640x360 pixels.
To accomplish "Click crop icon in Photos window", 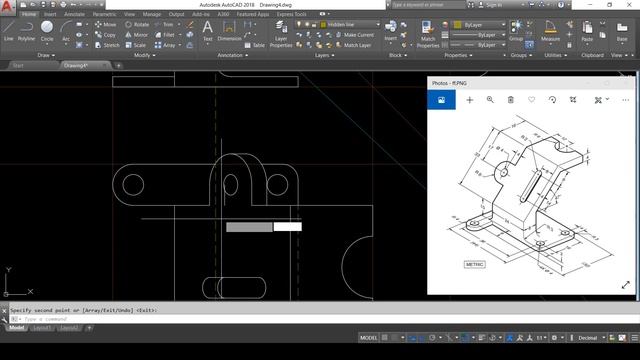I will [573, 100].
